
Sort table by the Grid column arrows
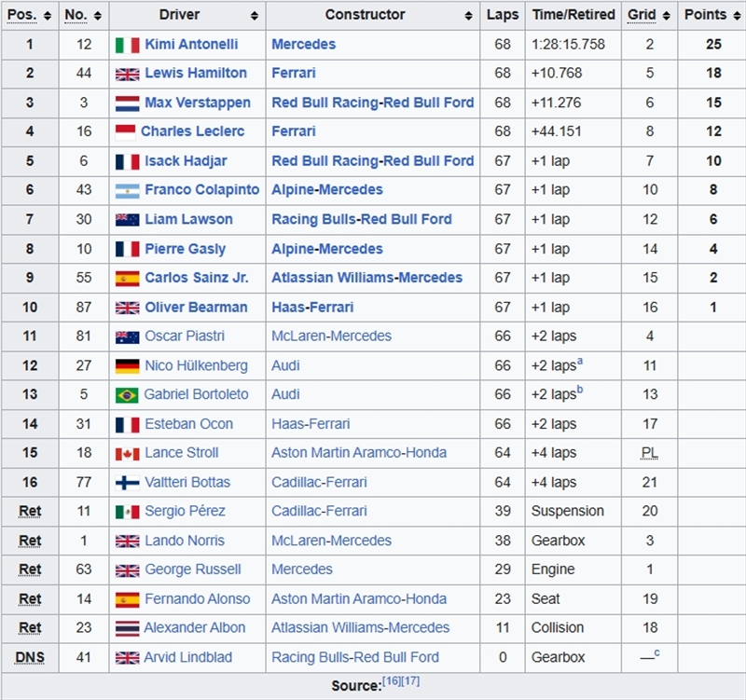point(667,16)
